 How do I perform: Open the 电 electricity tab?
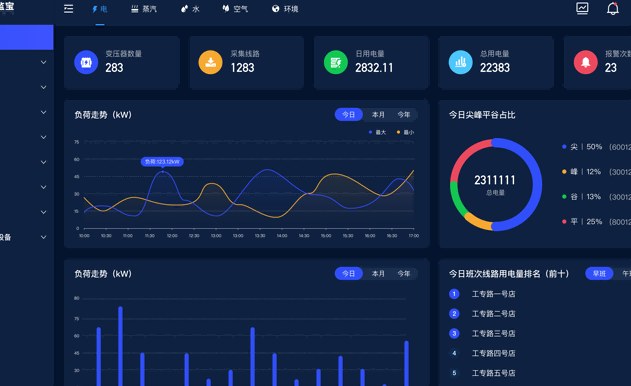(99, 9)
